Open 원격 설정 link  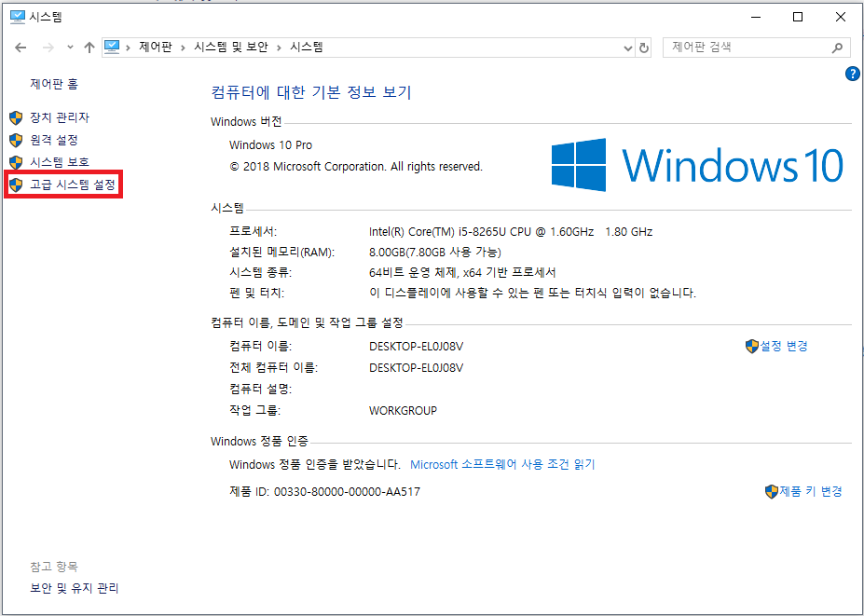coord(53,140)
